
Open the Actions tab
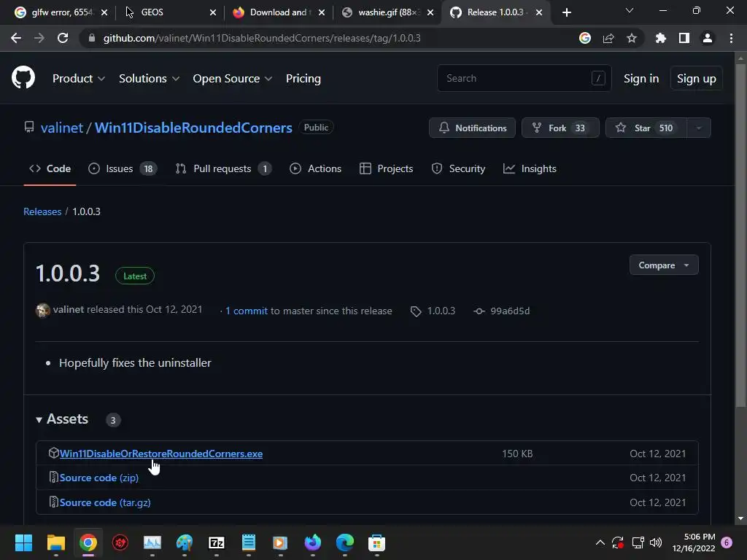point(315,168)
